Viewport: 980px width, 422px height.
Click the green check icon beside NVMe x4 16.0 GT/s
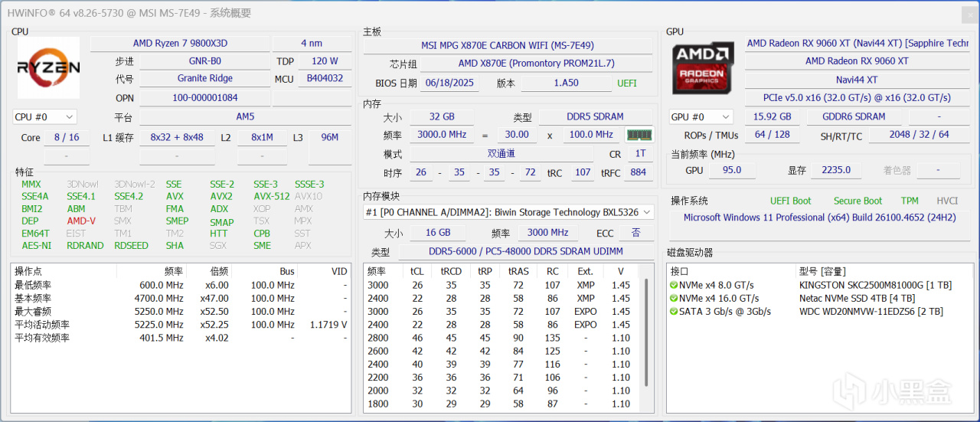pos(673,299)
